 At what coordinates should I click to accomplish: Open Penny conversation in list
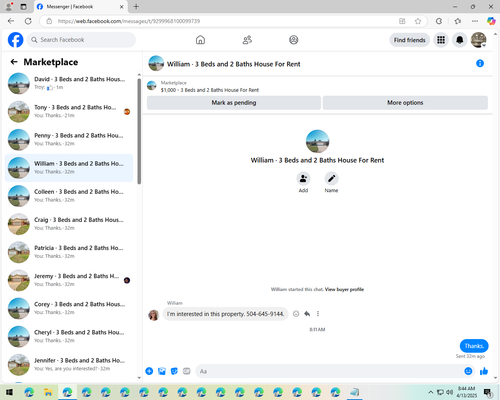(69, 140)
